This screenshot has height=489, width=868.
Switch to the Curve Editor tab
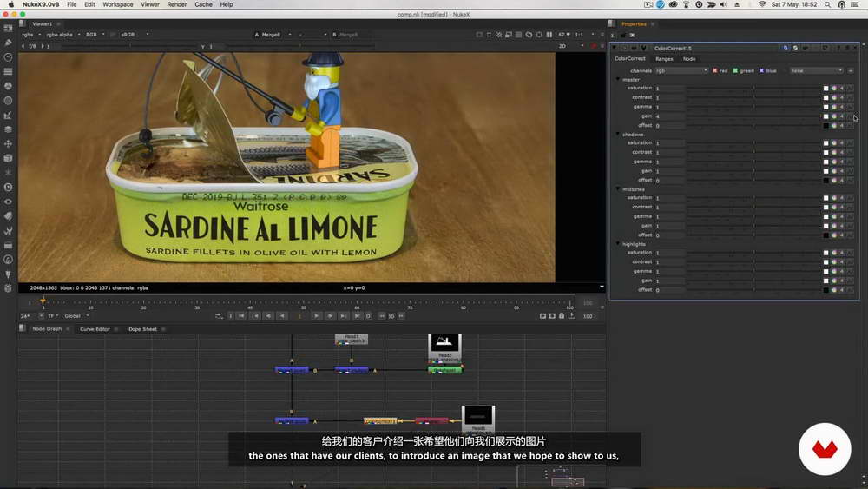click(95, 329)
